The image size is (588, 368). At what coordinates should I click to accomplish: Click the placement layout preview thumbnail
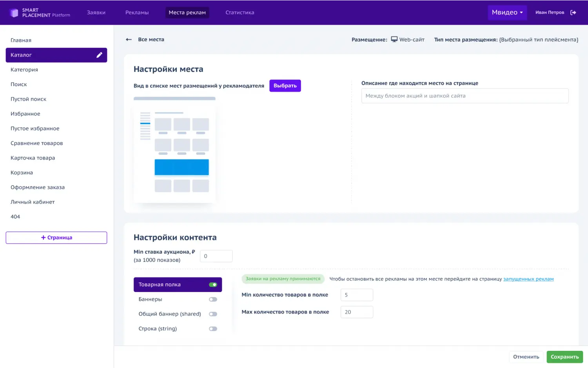point(174,153)
